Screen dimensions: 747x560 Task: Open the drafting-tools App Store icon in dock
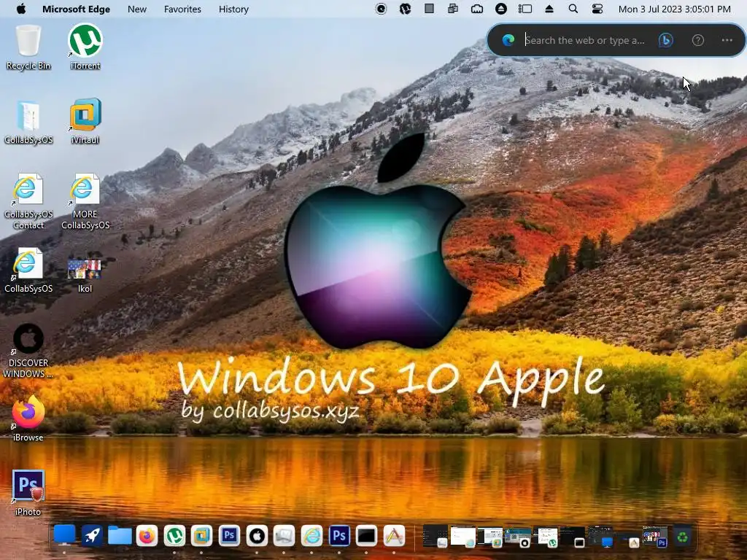(394, 536)
